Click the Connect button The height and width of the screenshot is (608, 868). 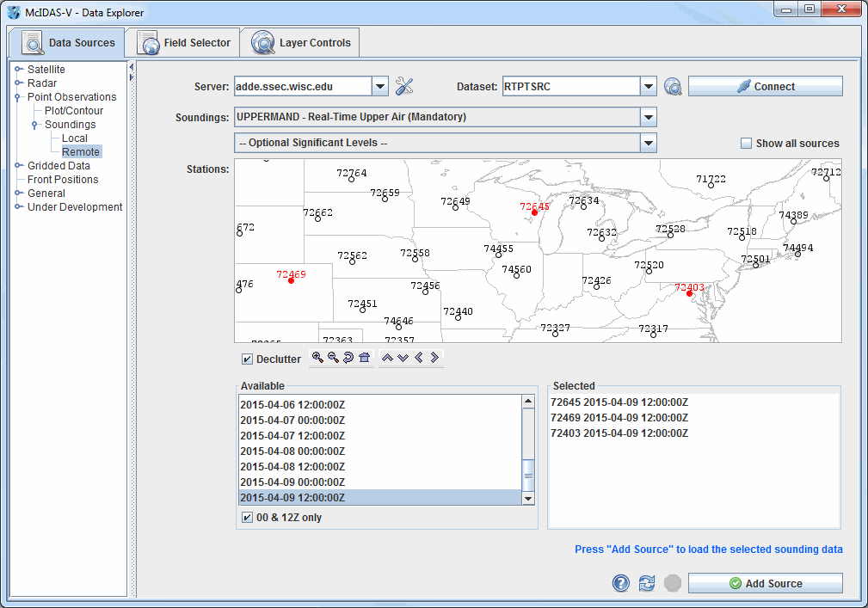point(765,86)
